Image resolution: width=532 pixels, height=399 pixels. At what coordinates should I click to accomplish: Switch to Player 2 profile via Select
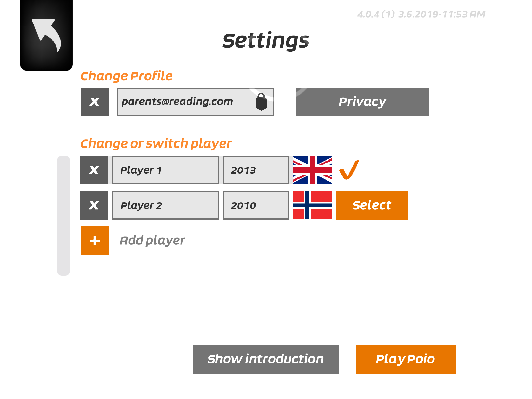tap(371, 205)
